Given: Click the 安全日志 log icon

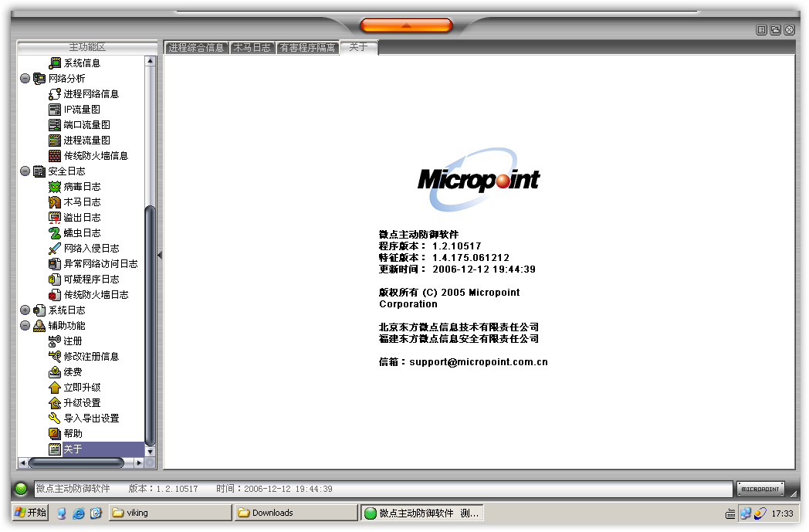Looking at the screenshot, I should click(39, 171).
